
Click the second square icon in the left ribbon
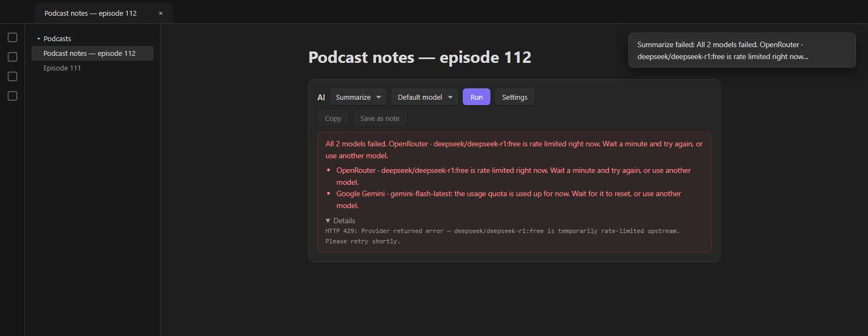[x=12, y=57]
